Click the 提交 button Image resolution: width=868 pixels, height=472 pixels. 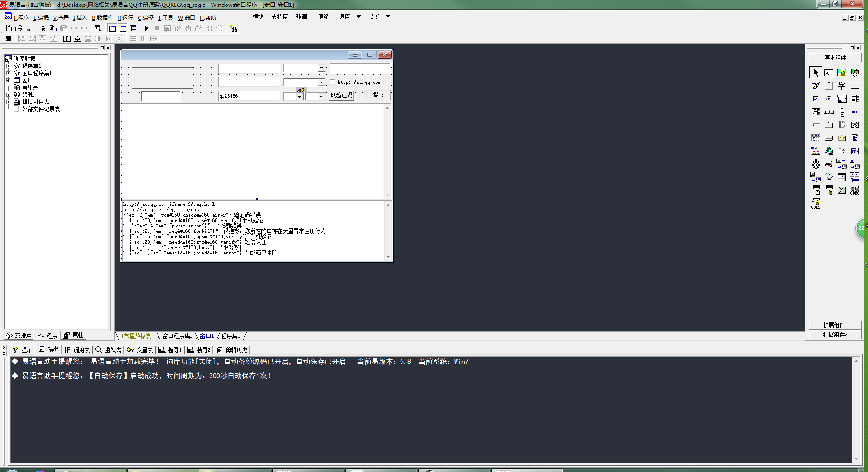[378, 95]
